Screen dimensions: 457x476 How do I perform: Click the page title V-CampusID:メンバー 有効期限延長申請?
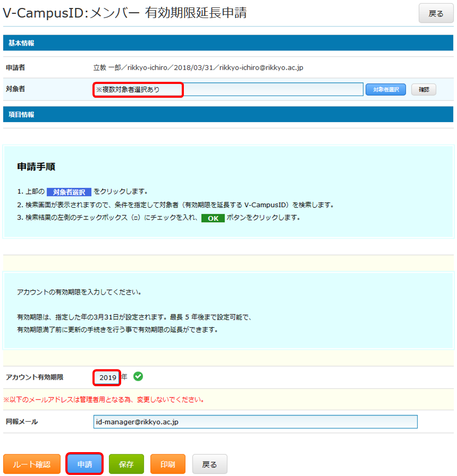[x=125, y=13]
